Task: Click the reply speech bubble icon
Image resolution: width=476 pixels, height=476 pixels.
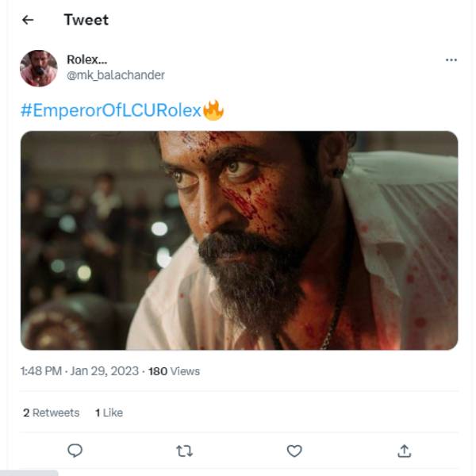Action: pyautogui.click(x=75, y=451)
